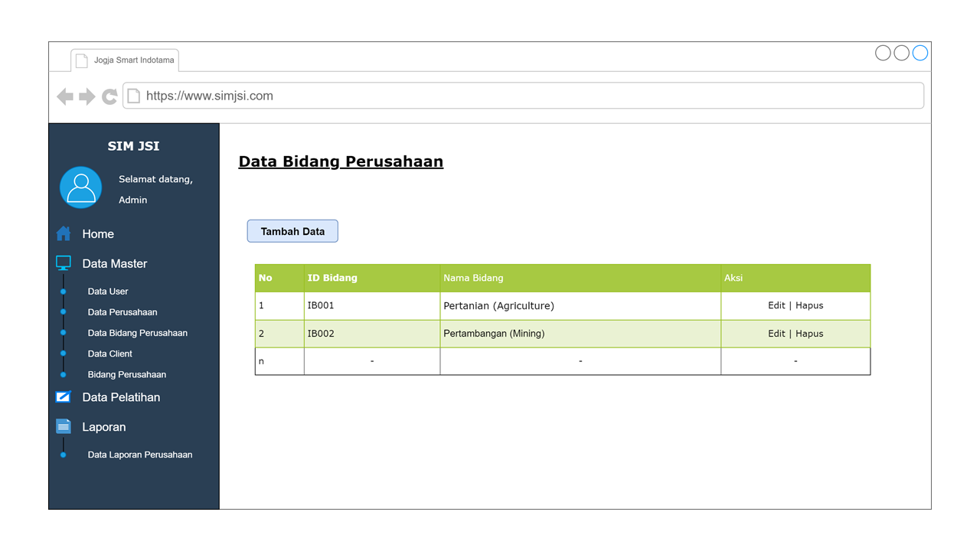Viewport: 980px width, 551px height.
Task: Expand the Data Master menu
Action: pyautogui.click(x=114, y=263)
